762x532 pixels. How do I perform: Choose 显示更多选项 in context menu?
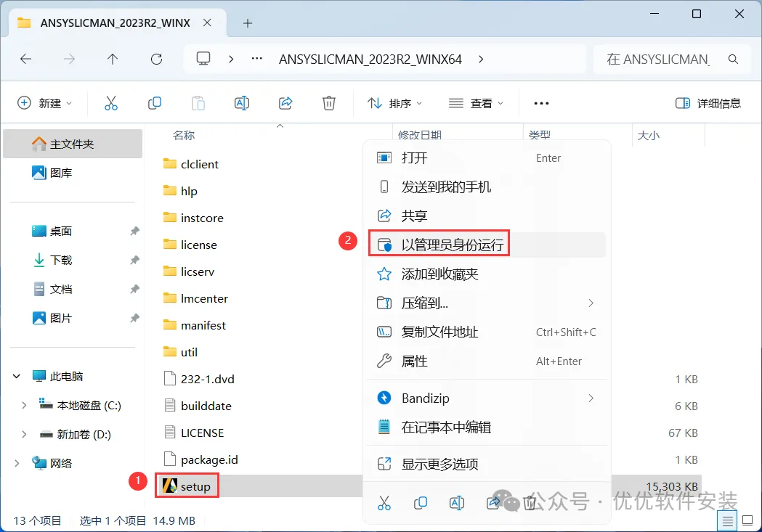487,464
